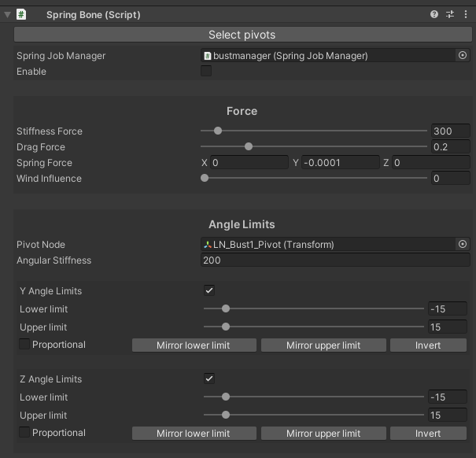
Task: Click the Spring Job Manager label
Action: [61, 56]
